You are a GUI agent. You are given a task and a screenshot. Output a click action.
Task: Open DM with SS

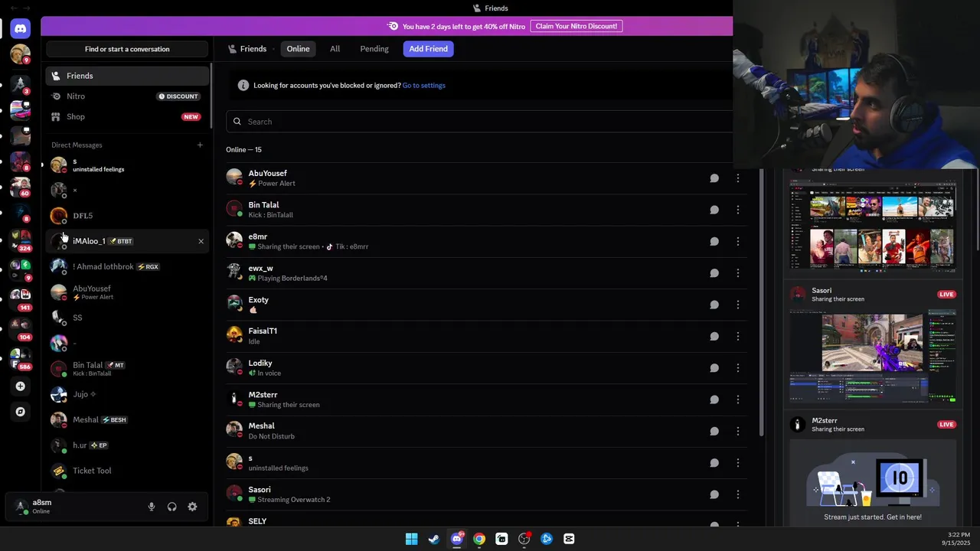coord(127,318)
